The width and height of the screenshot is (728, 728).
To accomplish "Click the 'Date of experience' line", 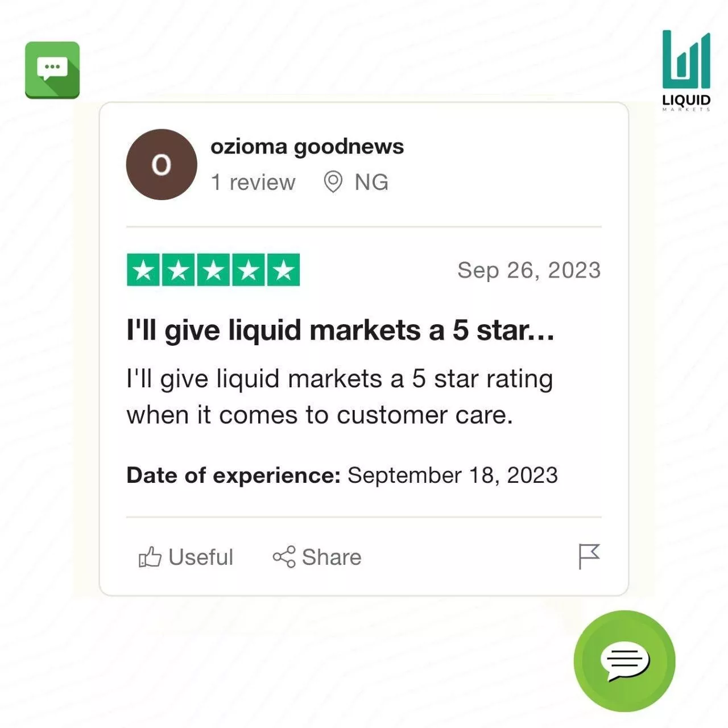I will click(x=342, y=475).
